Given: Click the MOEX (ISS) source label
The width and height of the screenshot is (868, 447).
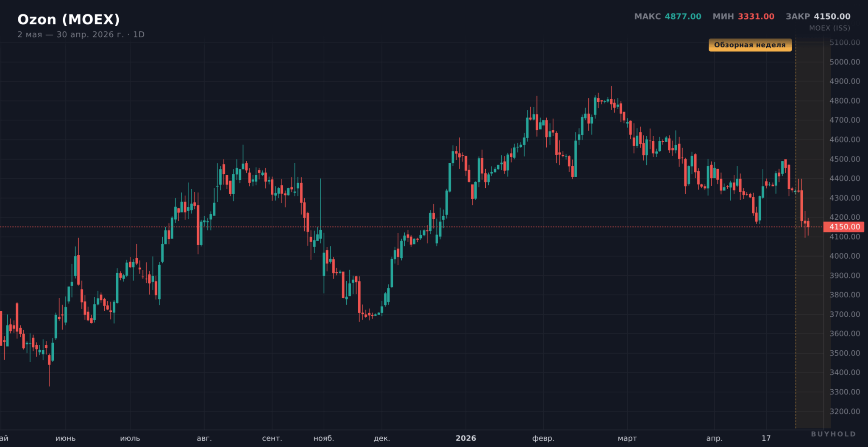Looking at the screenshot, I should [829, 28].
